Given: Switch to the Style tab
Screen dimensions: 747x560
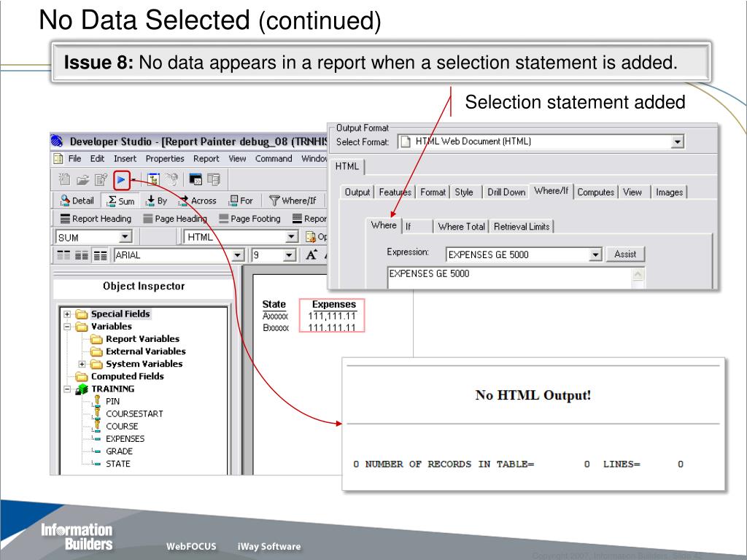Looking at the screenshot, I should point(464,192).
